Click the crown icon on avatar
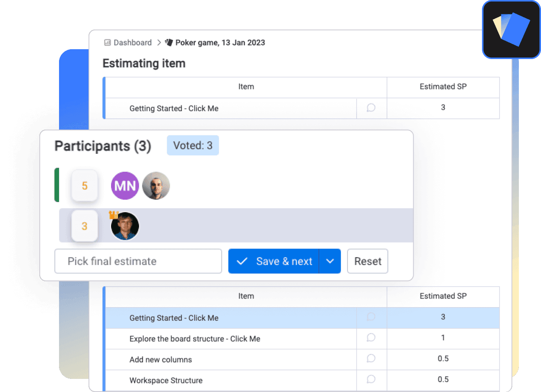541x392 pixels. tap(114, 214)
